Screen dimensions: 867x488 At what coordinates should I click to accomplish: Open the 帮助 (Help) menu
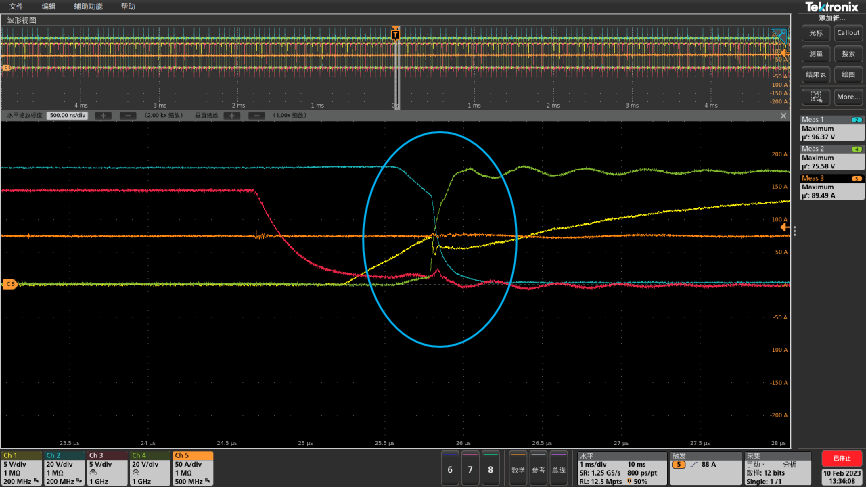128,5
